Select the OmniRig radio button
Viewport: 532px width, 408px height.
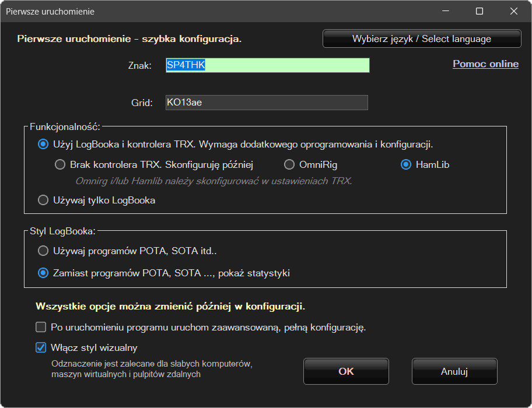coord(289,165)
